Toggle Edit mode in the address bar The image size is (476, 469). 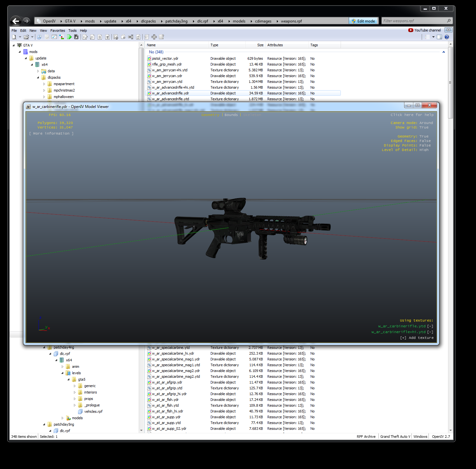pyautogui.click(x=363, y=21)
